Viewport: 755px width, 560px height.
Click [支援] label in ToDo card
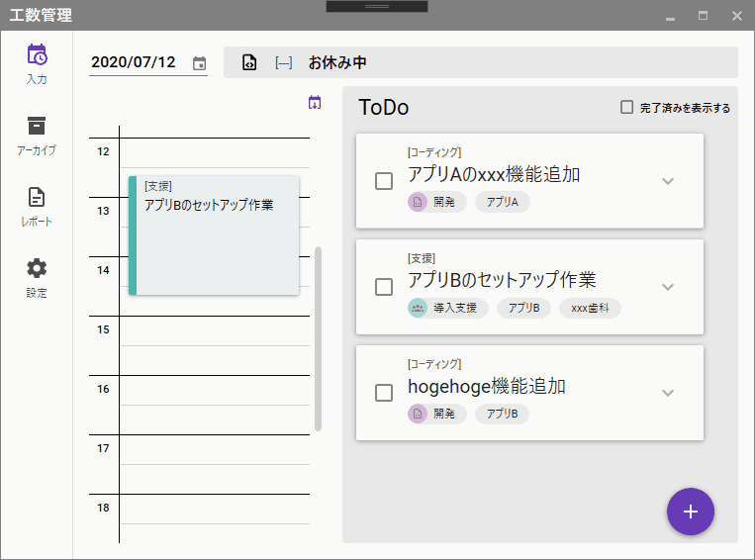coord(422,258)
